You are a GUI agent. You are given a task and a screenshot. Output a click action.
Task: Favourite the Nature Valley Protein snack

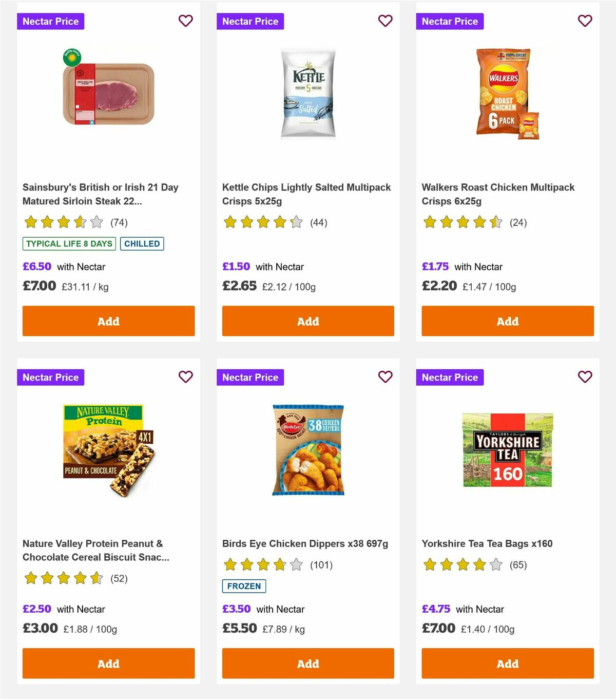coord(185,377)
